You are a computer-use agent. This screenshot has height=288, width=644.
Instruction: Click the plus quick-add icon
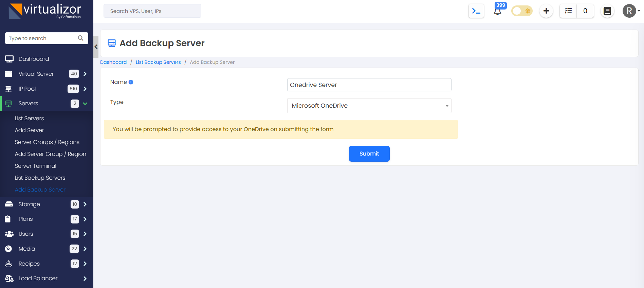tap(546, 11)
